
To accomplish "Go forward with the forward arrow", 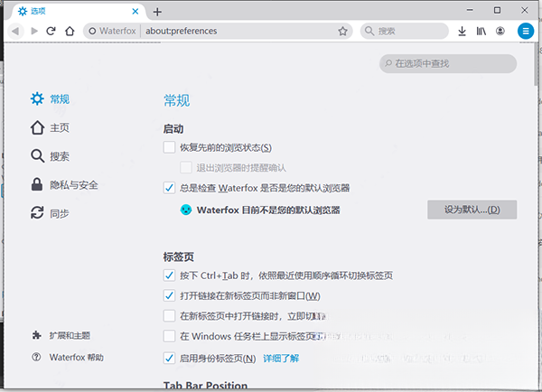I will tap(34, 31).
